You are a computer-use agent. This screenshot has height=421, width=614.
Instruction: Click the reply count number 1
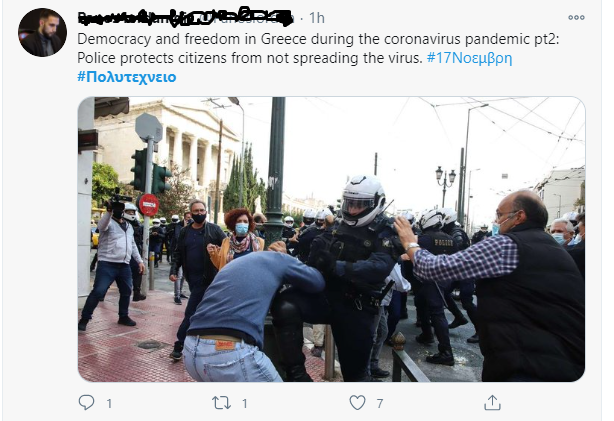tap(109, 403)
